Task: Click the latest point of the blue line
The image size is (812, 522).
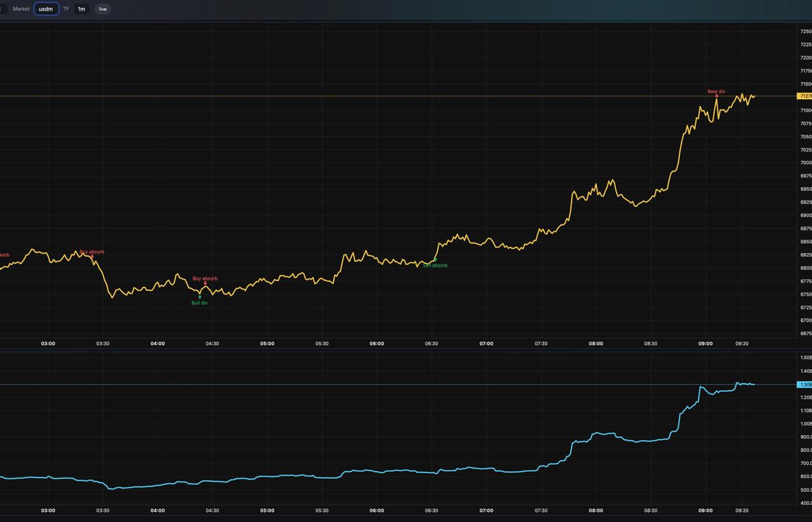Action: coord(754,384)
